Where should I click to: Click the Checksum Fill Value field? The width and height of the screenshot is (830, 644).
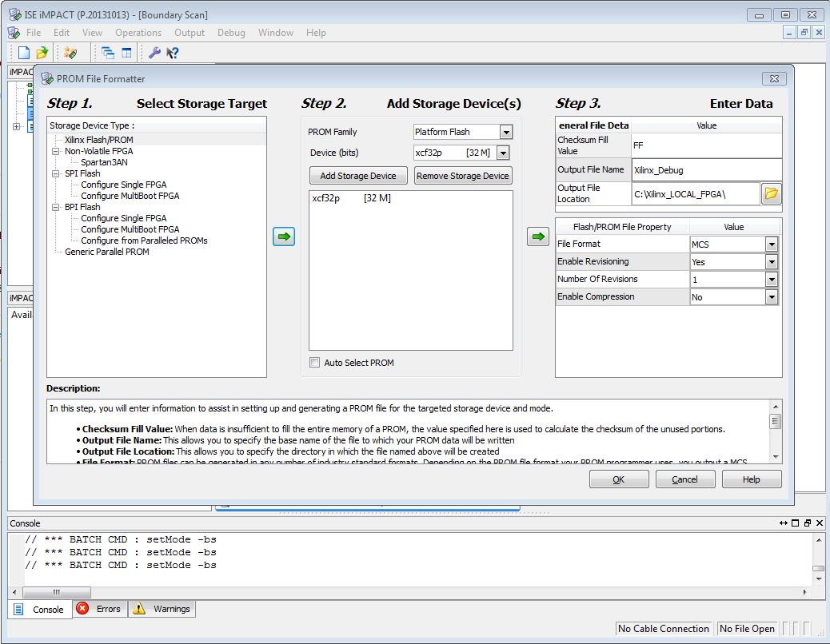coord(706,145)
